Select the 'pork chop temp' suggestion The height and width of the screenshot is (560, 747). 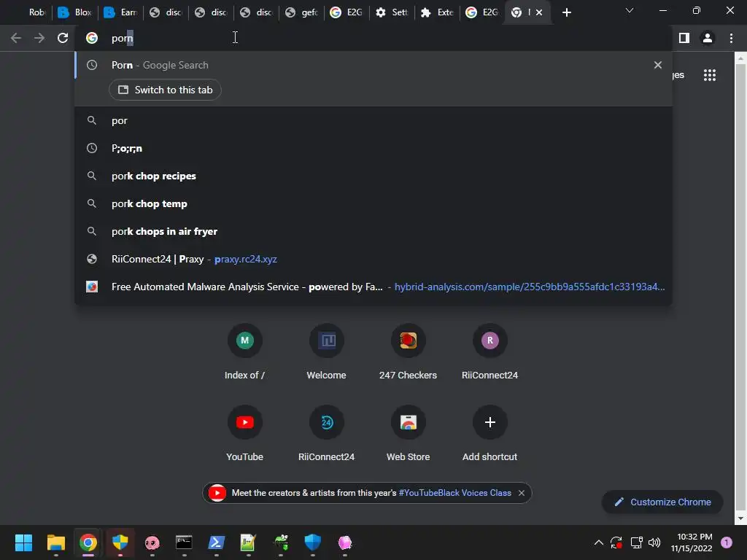coord(373,203)
